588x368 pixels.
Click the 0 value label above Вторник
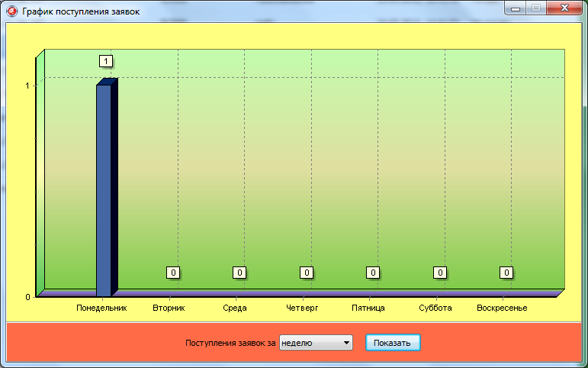(173, 273)
